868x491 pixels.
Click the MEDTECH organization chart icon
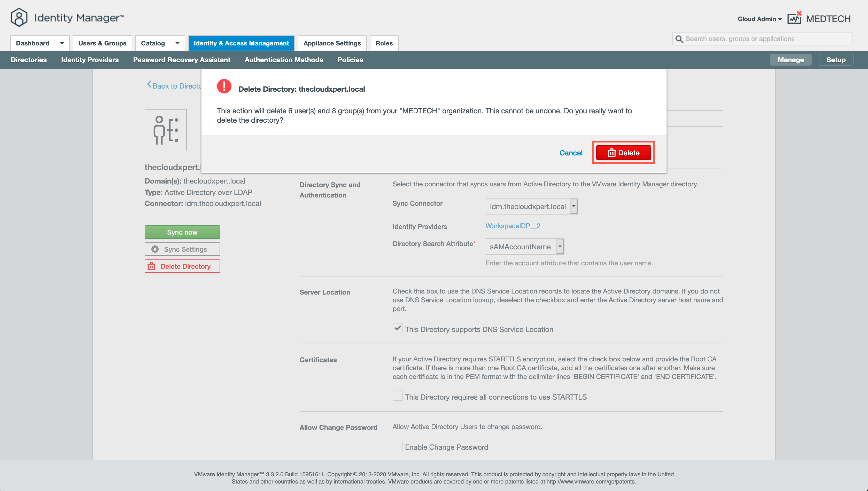pyautogui.click(x=794, y=18)
